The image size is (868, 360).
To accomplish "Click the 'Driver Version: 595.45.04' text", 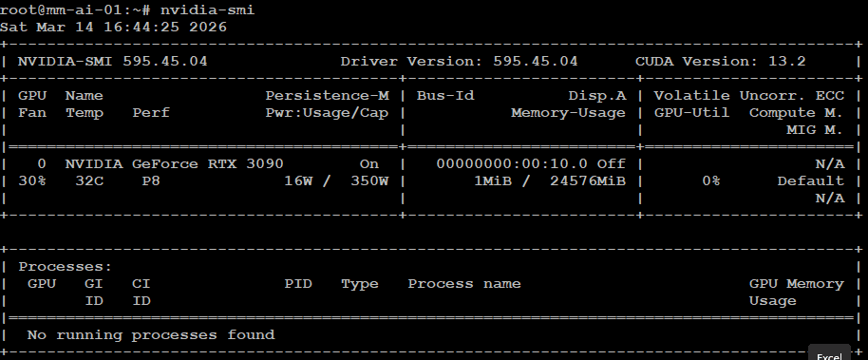I will (459, 62).
